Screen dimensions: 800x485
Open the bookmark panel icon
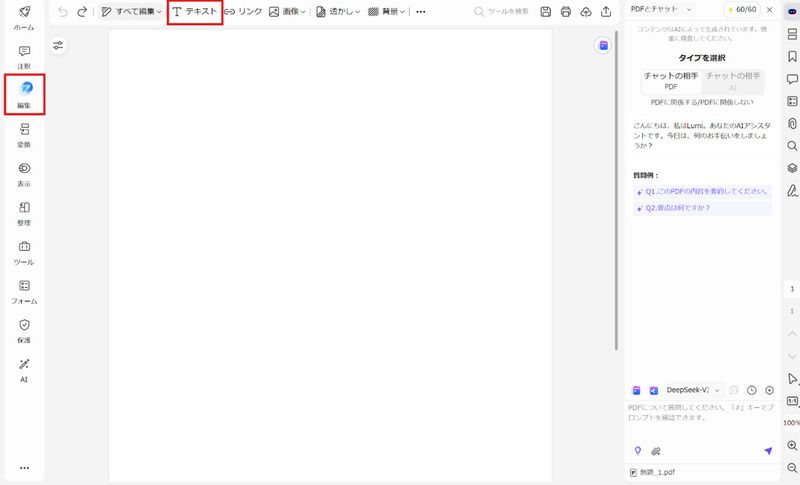(792, 56)
